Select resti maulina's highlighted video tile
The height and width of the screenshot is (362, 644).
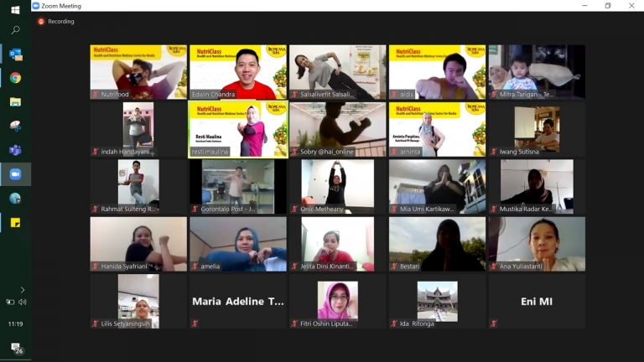[x=238, y=129]
